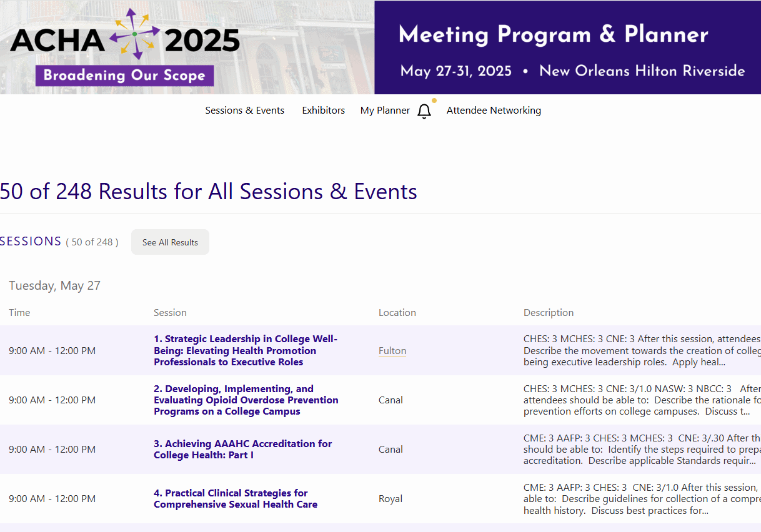Click the Tuesday, May 27 date heading
Image resolution: width=761 pixels, height=532 pixels.
pyautogui.click(x=54, y=285)
